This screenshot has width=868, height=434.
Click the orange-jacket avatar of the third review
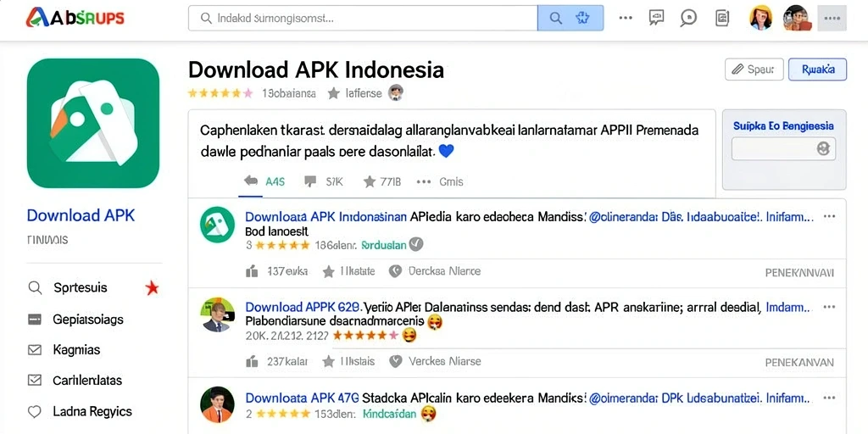coord(217,404)
